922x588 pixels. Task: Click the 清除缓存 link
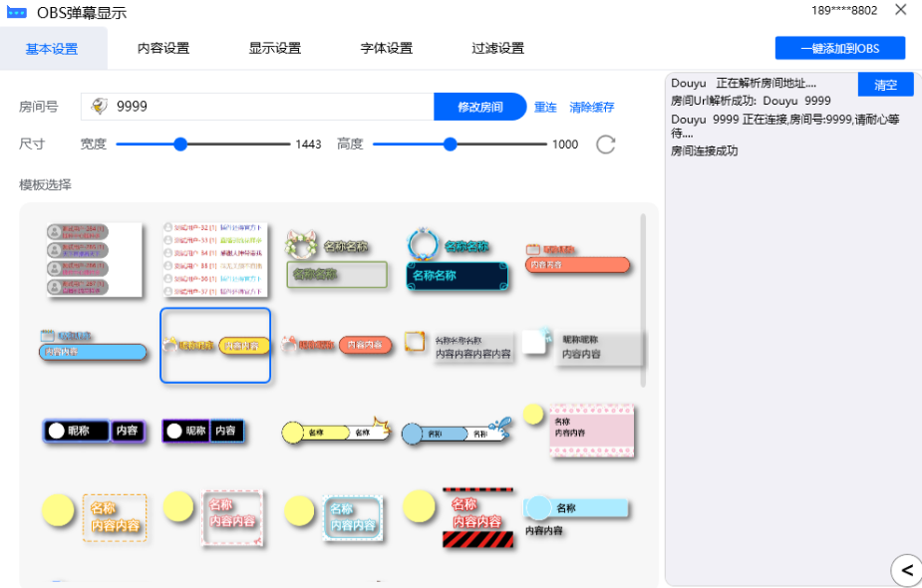(x=591, y=107)
